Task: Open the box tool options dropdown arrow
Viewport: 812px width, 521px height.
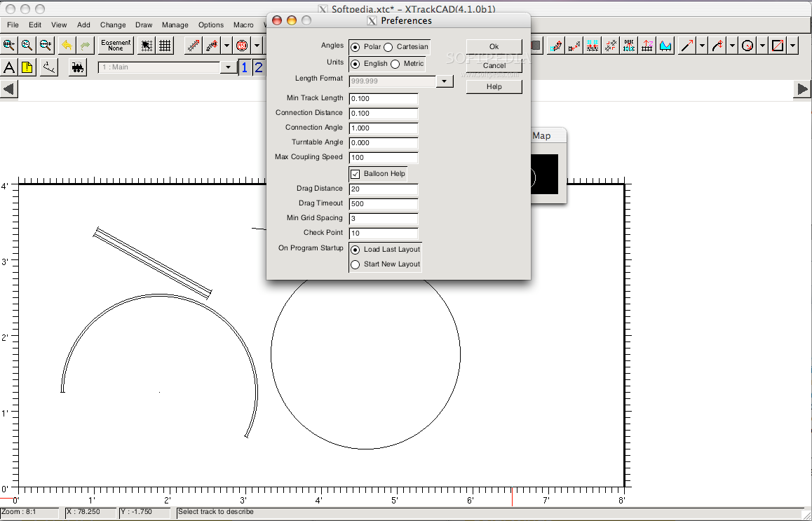Action: pyautogui.click(x=793, y=46)
